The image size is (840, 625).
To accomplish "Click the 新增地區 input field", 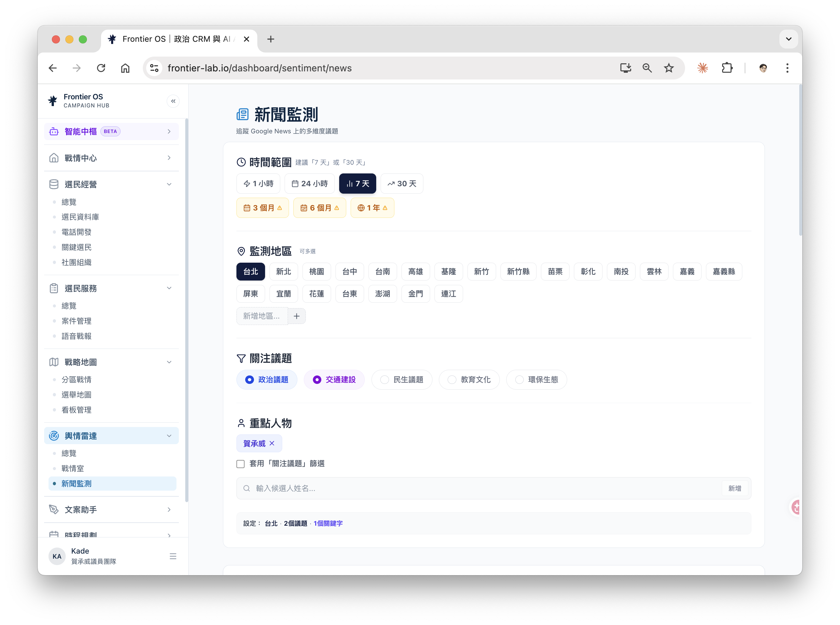I will coord(262,316).
